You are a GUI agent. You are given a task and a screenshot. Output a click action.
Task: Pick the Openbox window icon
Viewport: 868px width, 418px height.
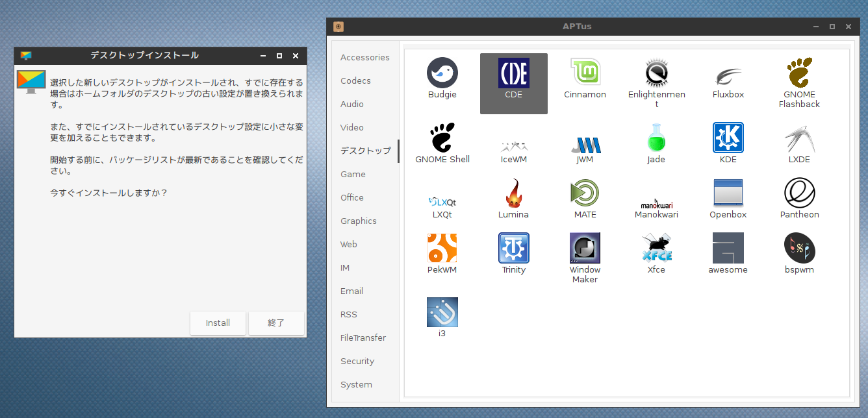(x=728, y=193)
